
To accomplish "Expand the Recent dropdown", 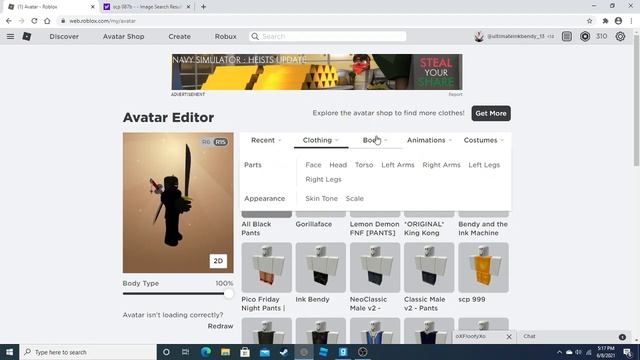I will pyautogui.click(x=266, y=140).
